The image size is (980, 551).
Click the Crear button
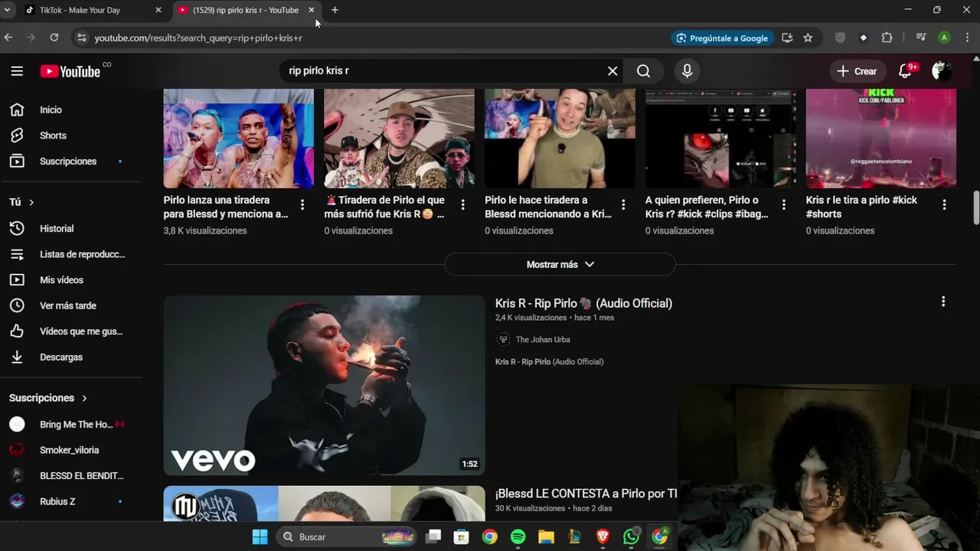856,71
